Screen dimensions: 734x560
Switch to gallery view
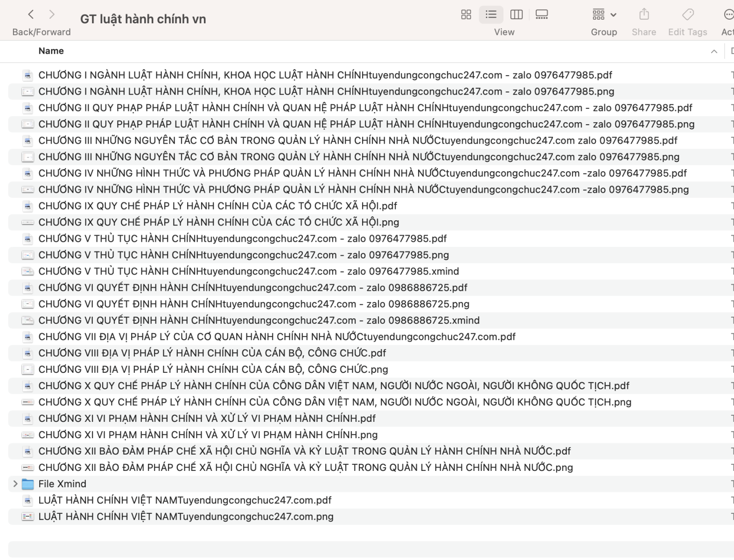click(542, 14)
